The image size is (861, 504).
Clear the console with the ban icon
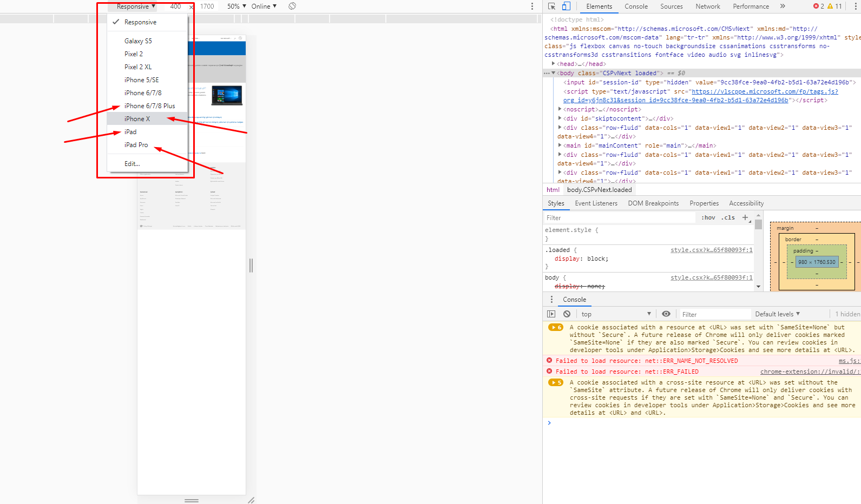tap(567, 314)
